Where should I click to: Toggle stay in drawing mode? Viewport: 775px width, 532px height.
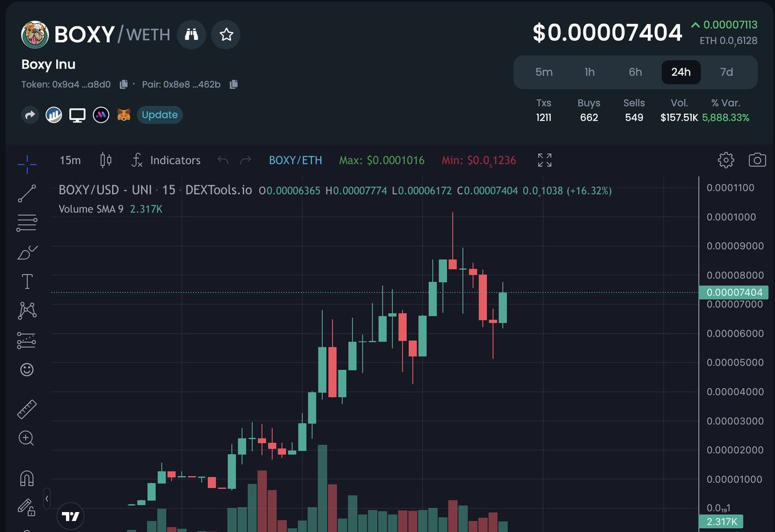point(27,507)
